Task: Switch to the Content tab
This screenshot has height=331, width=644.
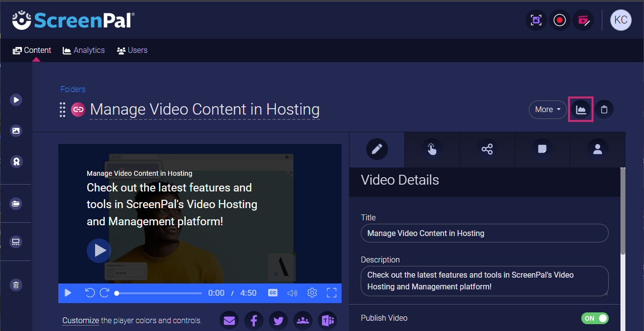Action: pos(32,50)
